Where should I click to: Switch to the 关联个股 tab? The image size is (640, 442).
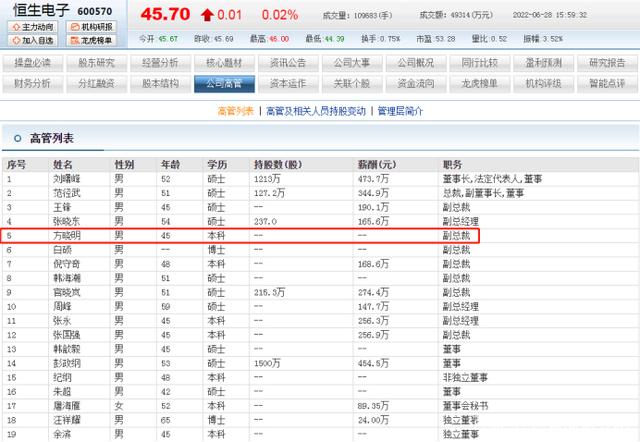pos(352,84)
